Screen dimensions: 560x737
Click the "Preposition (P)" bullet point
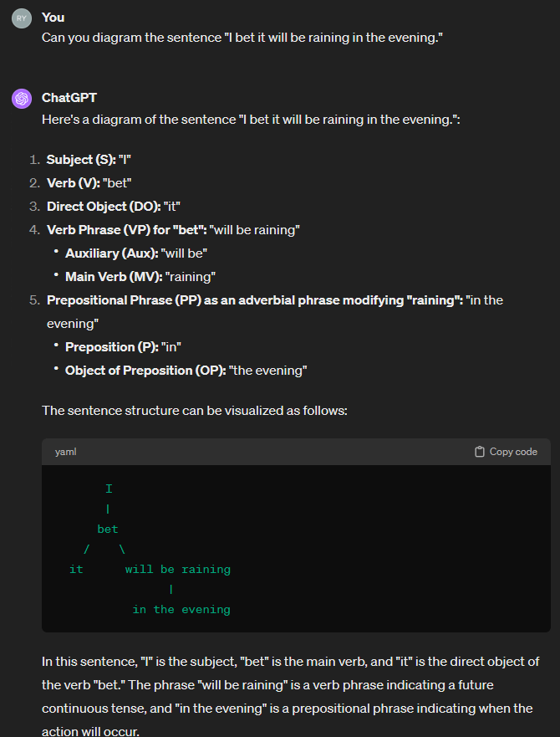click(x=124, y=346)
